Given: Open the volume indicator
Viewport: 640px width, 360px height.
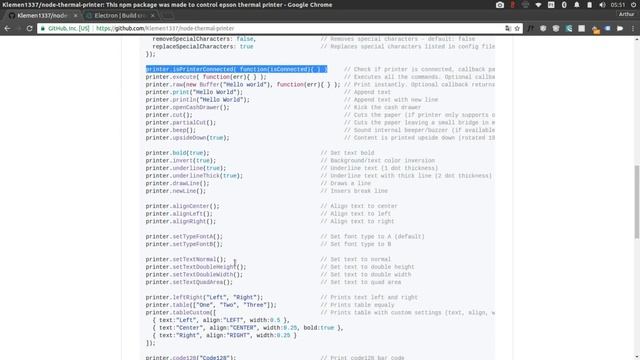Looking at the screenshot, I should coord(602,5).
